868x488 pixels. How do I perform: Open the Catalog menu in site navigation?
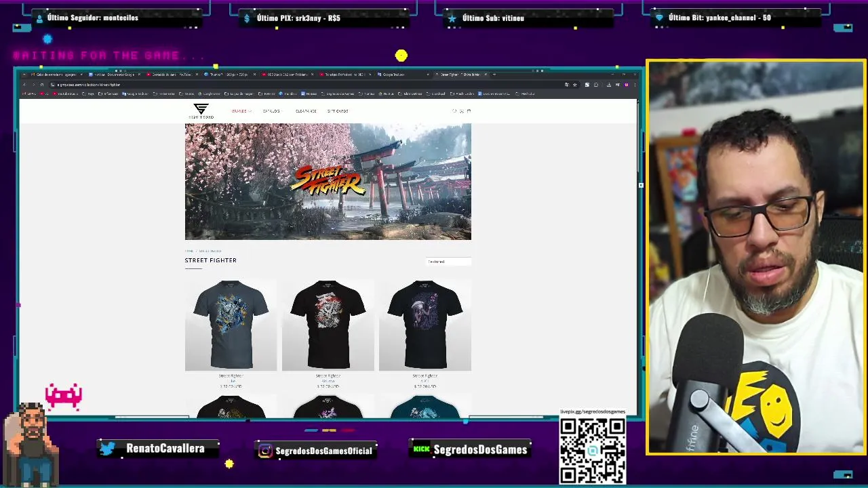coord(271,111)
